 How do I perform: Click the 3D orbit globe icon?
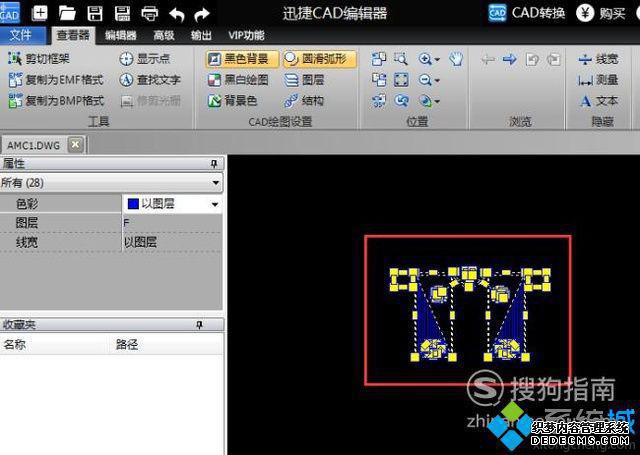click(425, 100)
